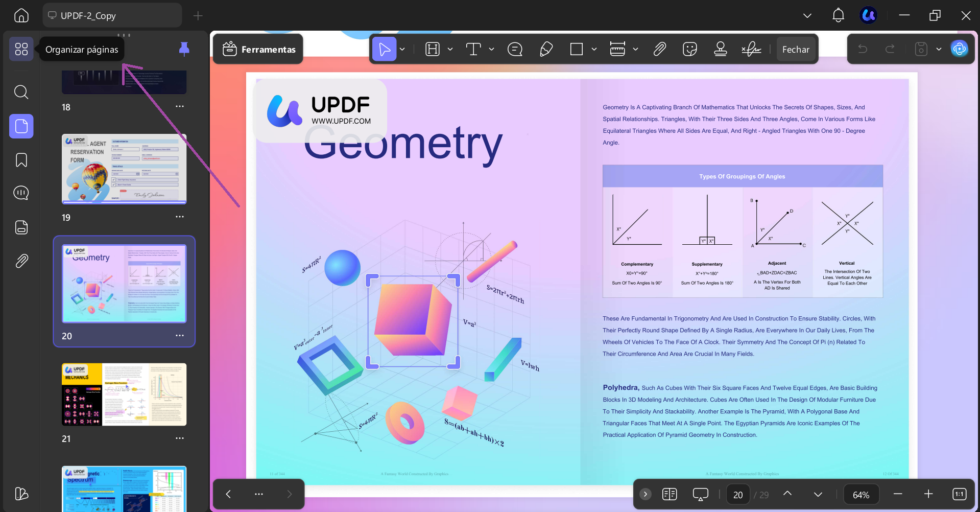Select the rectangle shape tool
Image resolution: width=980 pixels, height=512 pixels.
click(577, 49)
